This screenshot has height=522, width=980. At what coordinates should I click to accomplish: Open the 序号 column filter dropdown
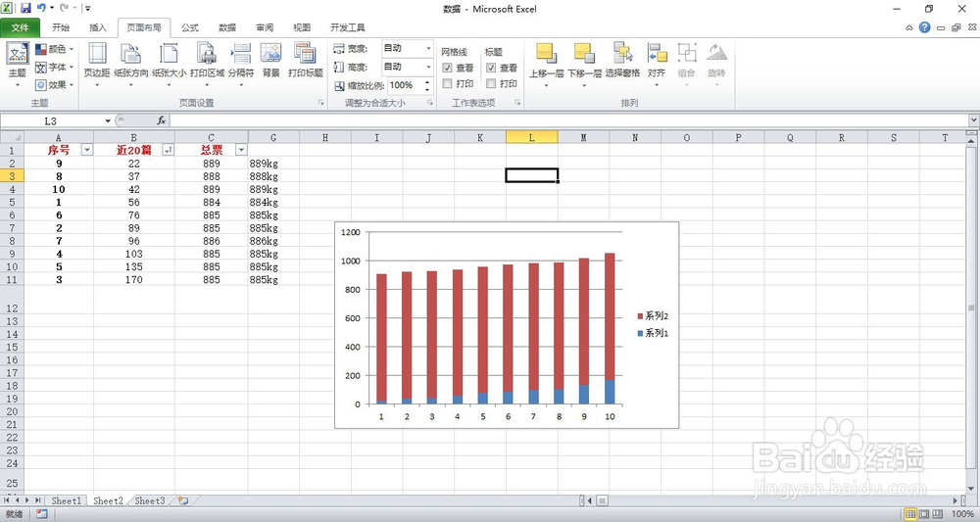[87, 150]
